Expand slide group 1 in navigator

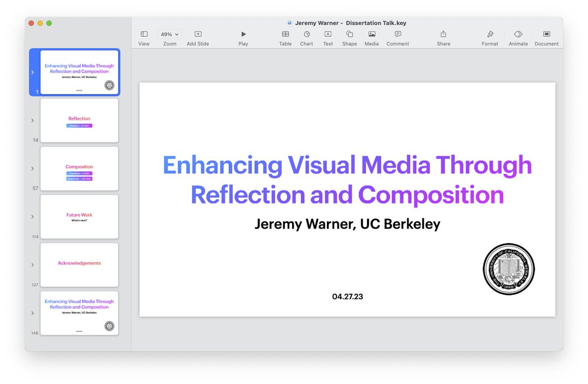(x=32, y=72)
